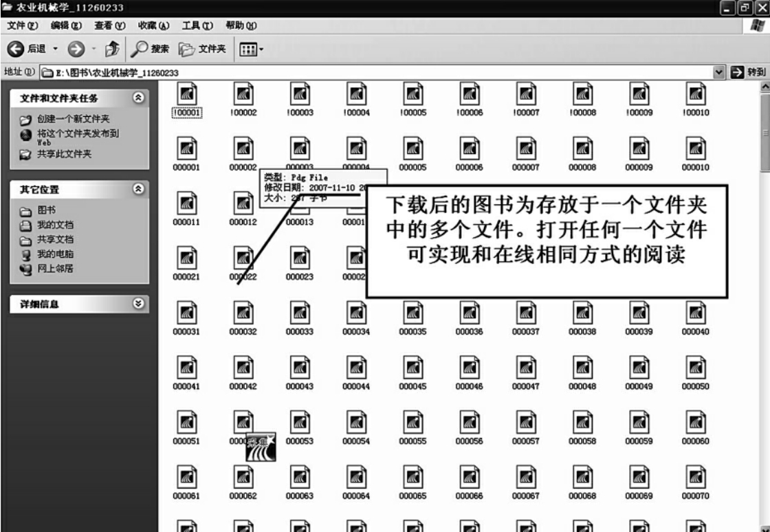
Task: Open the 文件(F) menu
Action: pyautogui.click(x=23, y=25)
